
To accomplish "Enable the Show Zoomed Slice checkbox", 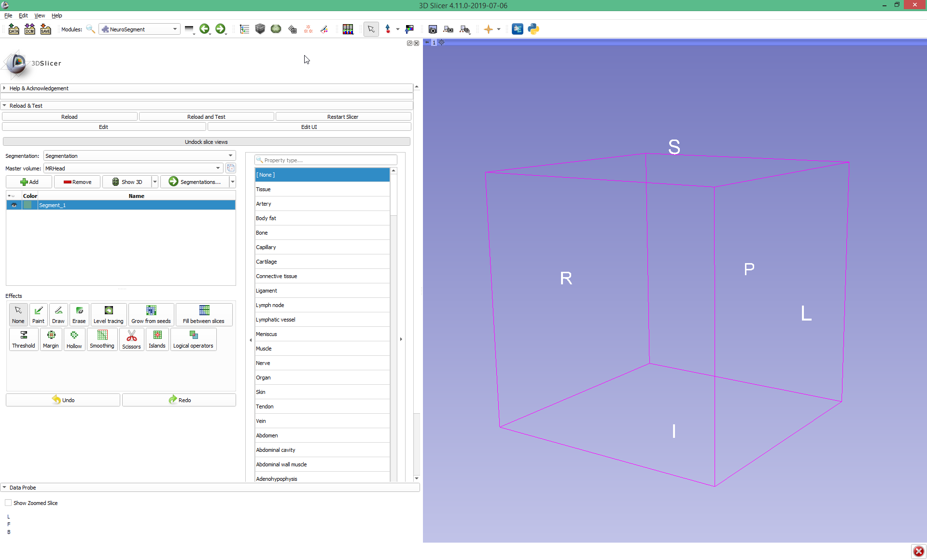I will pyautogui.click(x=8, y=503).
